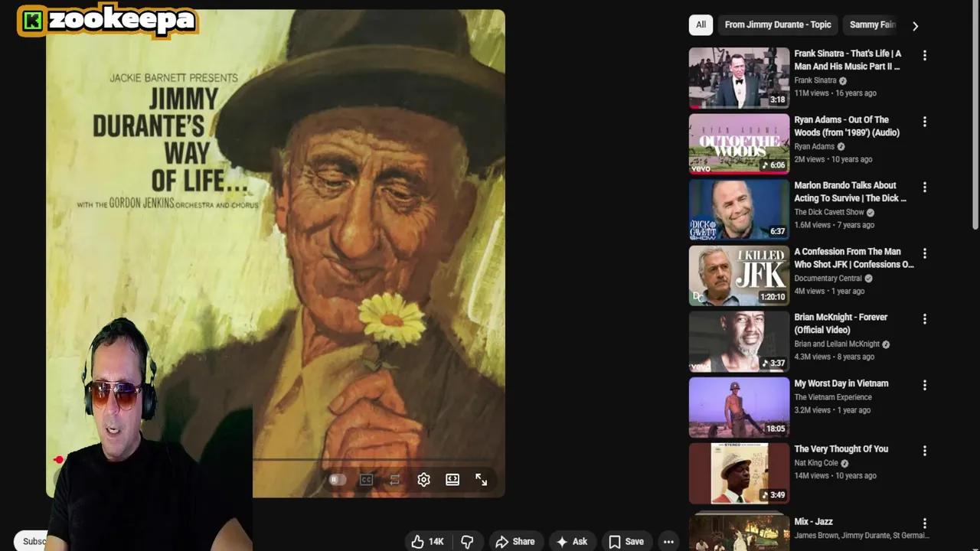
Task: Toggle the loop icon in player controls
Action: tap(395, 480)
